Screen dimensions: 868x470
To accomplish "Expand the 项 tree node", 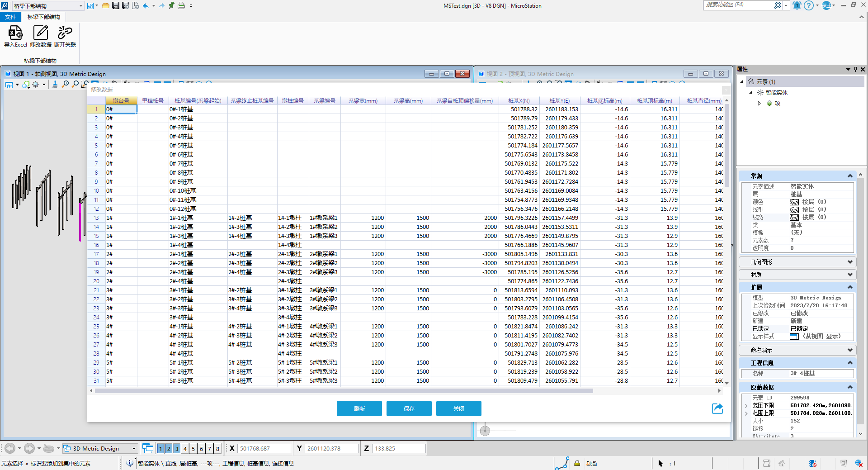I will click(759, 103).
